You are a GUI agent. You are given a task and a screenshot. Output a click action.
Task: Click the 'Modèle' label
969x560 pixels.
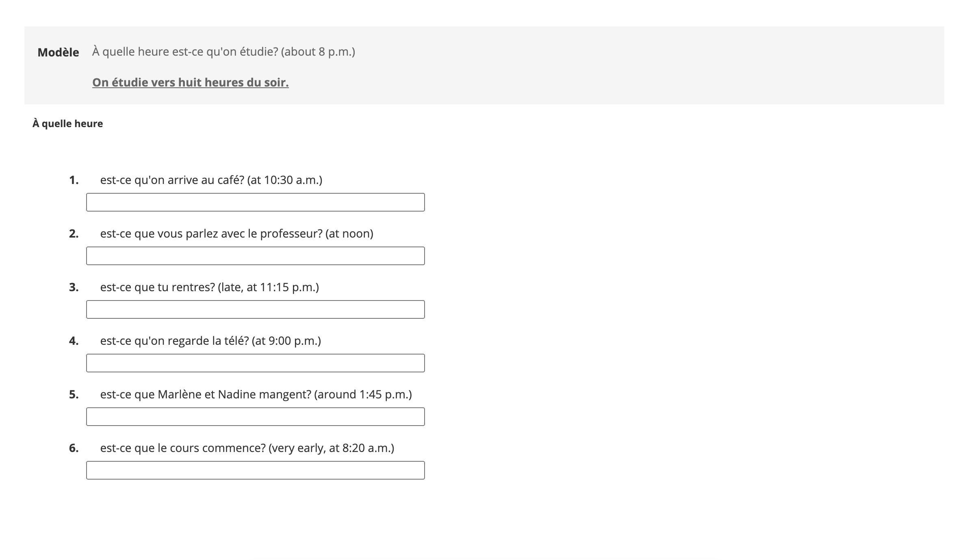(58, 52)
